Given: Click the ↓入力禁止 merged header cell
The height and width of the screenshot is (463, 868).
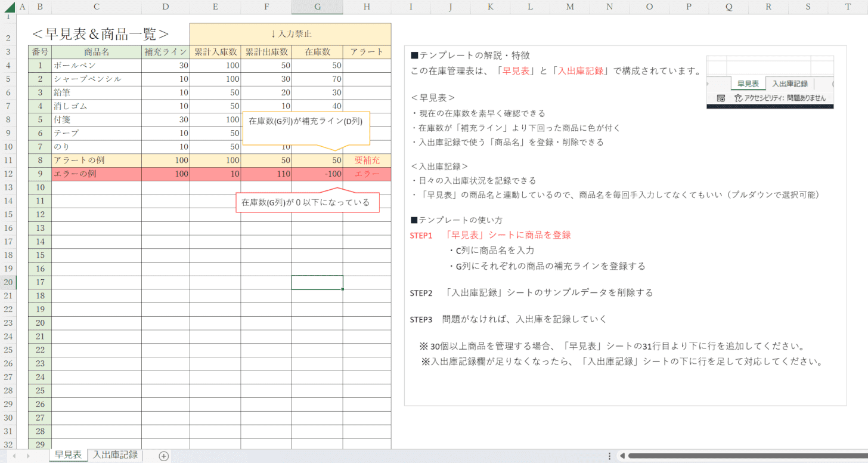Looking at the screenshot, I should pyautogui.click(x=290, y=34).
